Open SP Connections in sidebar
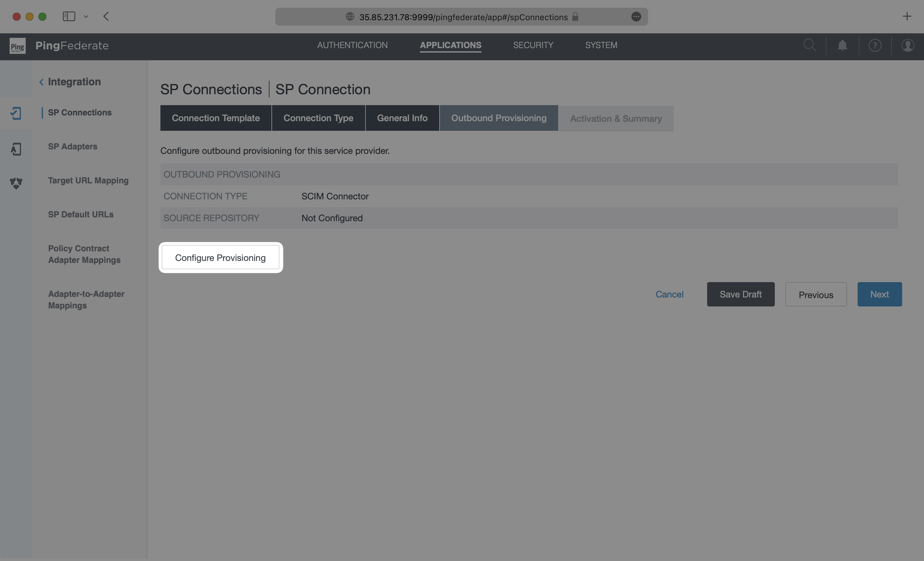924x561 pixels. pyautogui.click(x=80, y=113)
